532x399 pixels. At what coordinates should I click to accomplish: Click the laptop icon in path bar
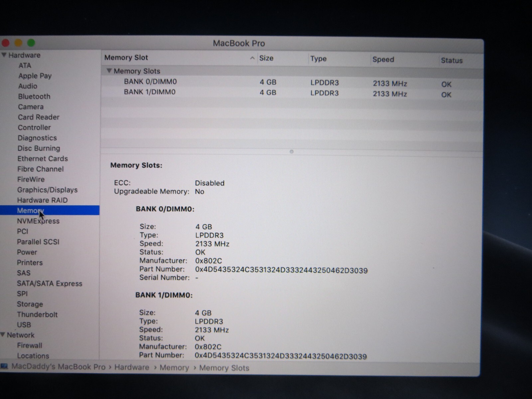[4, 366]
